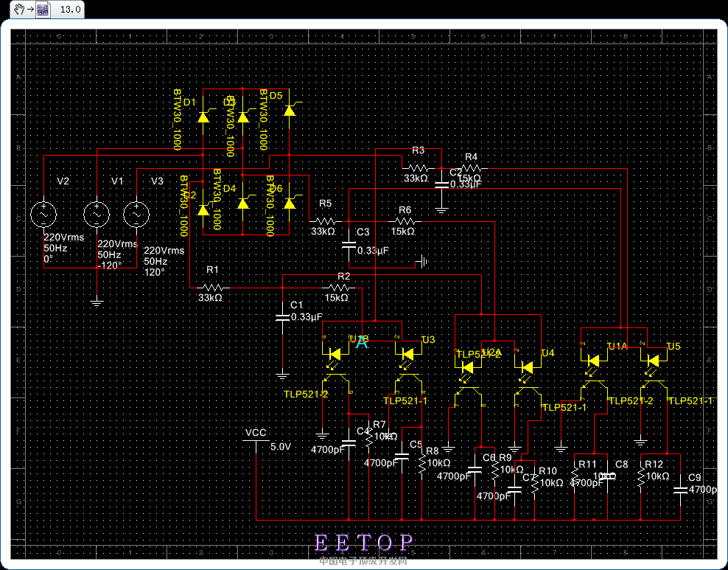Select the U5 optocoupler LED symbol

click(x=653, y=361)
